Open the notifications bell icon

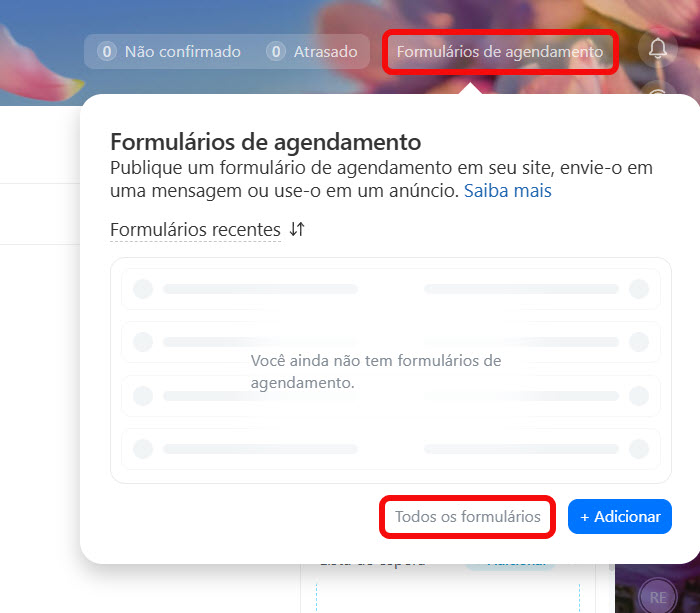[x=658, y=48]
